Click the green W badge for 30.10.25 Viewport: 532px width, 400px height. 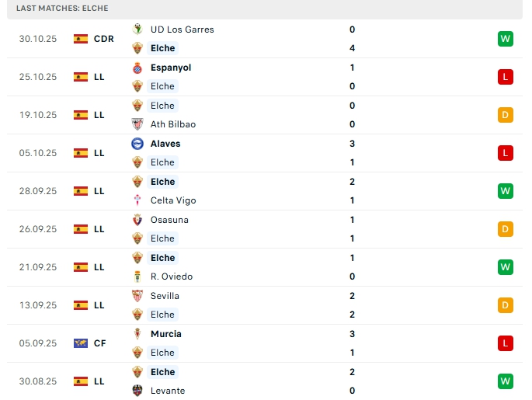point(506,39)
